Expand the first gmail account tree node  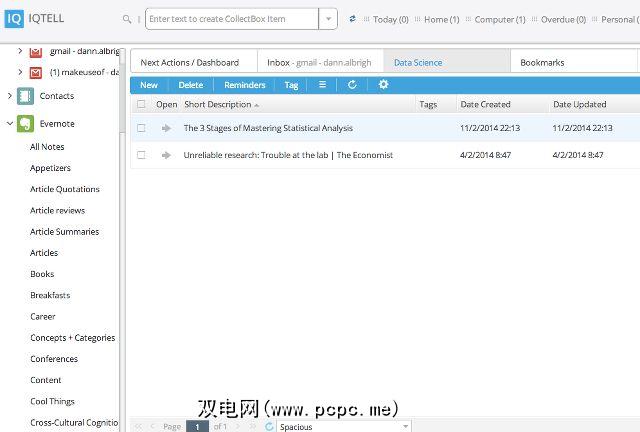[x=20, y=51]
